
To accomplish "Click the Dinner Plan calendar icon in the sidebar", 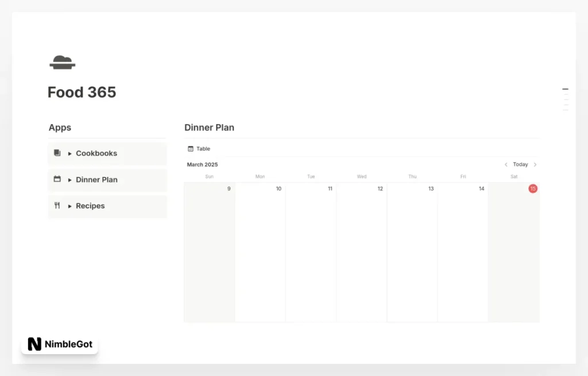I will pos(57,179).
